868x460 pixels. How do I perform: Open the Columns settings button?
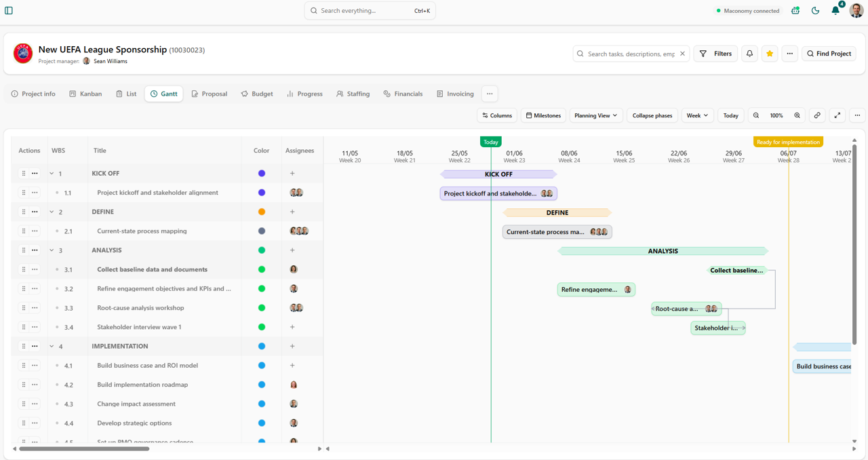click(x=497, y=115)
